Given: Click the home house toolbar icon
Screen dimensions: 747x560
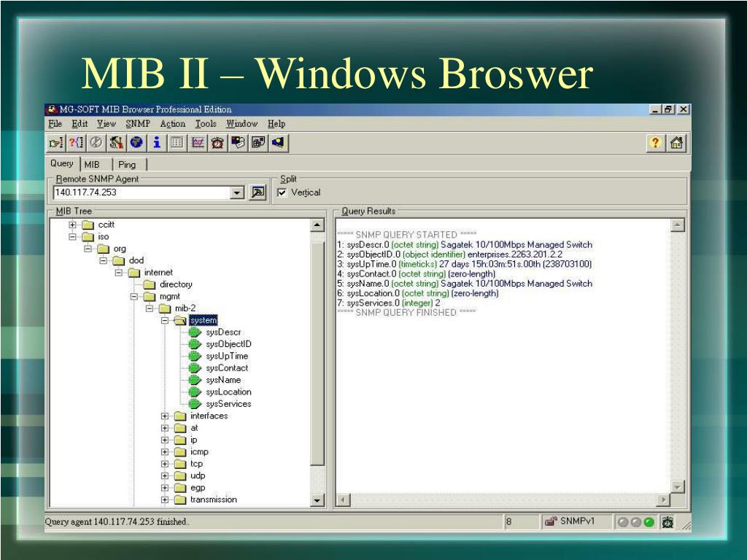Looking at the screenshot, I should click(x=676, y=142).
